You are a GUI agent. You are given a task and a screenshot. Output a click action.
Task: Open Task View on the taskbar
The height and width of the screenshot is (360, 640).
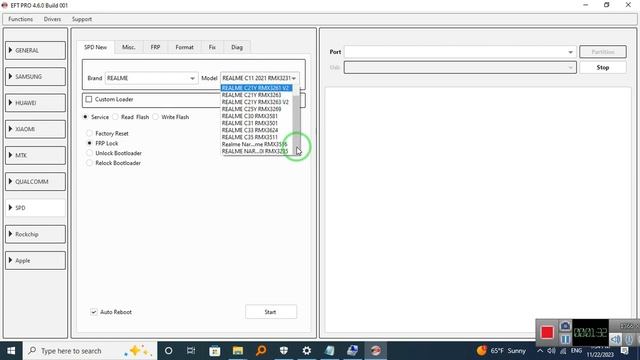tap(191, 351)
